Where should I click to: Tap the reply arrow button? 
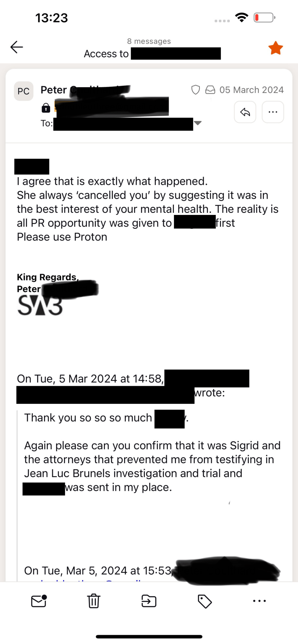click(x=245, y=112)
